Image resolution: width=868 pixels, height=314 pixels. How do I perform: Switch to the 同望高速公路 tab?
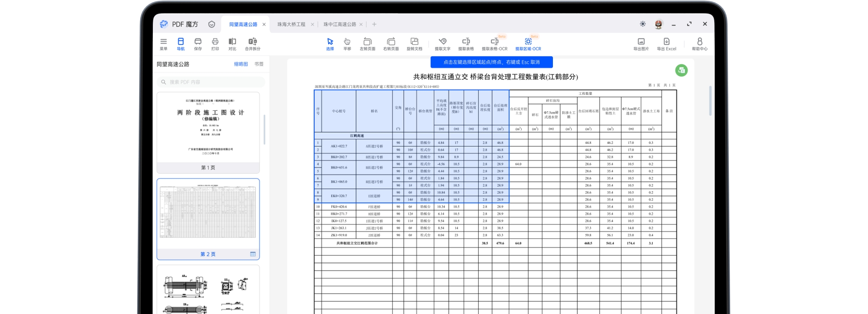(x=243, y=24)
